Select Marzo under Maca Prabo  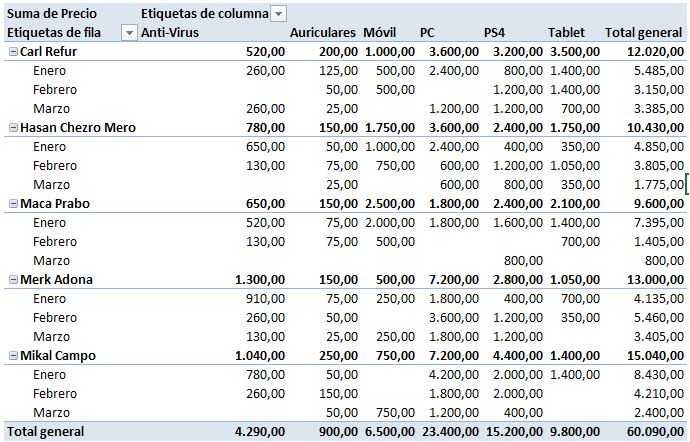pos(51,261)
